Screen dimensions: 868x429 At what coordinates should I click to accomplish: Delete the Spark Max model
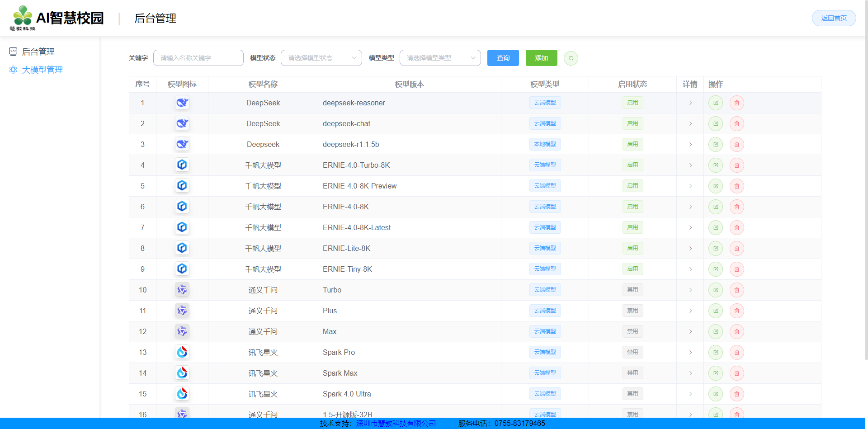[737, 373]
